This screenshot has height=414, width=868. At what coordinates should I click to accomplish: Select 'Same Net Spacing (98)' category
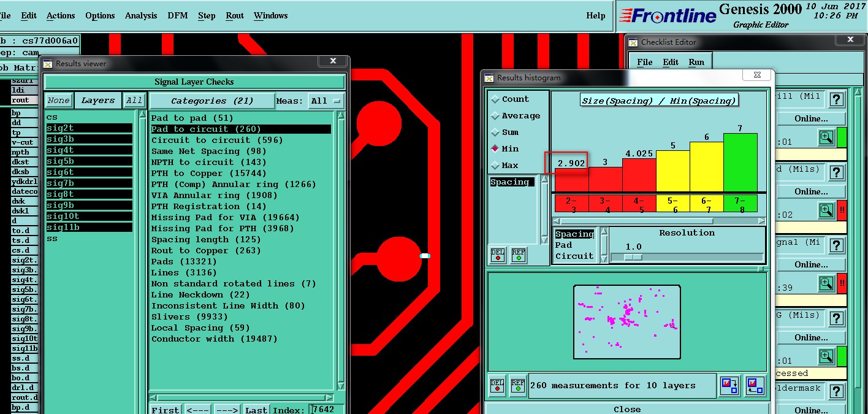click(208, 151)
